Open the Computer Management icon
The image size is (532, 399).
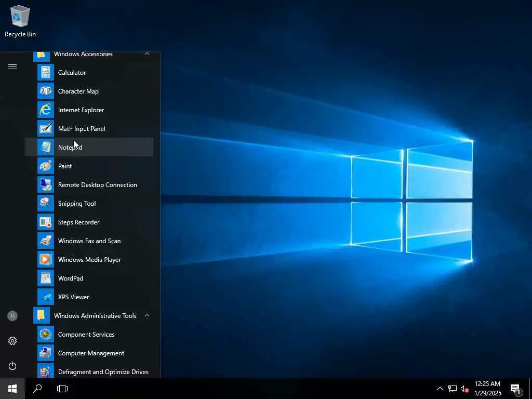[x=46, y=353]
